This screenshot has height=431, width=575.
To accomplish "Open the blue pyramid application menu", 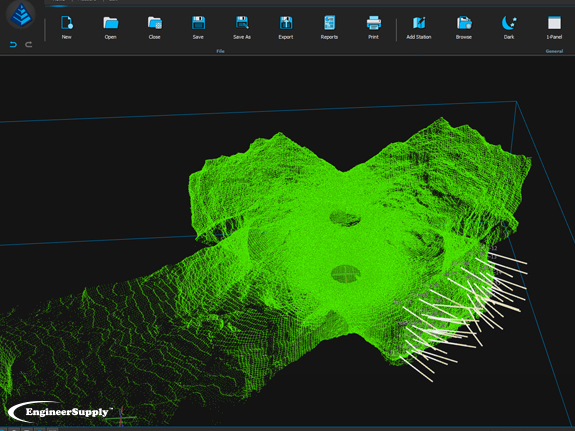I will pyautogui.click(x=21, y=15).
